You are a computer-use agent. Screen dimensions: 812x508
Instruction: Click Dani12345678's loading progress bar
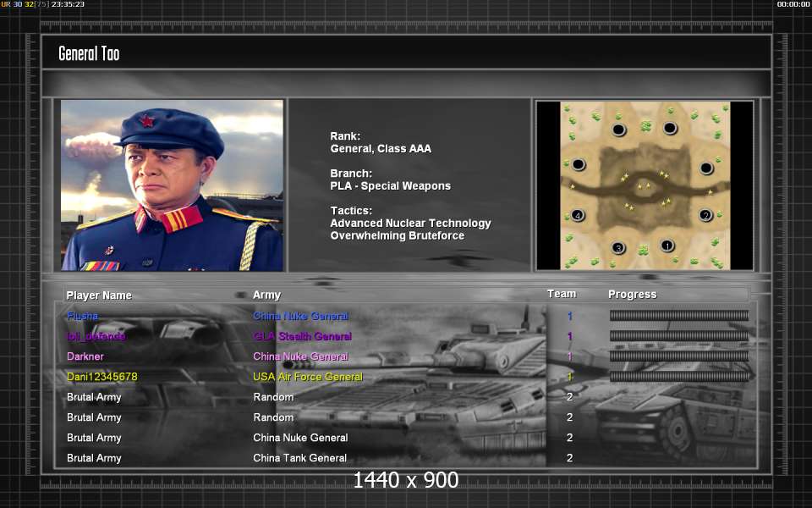pos(679,376)
